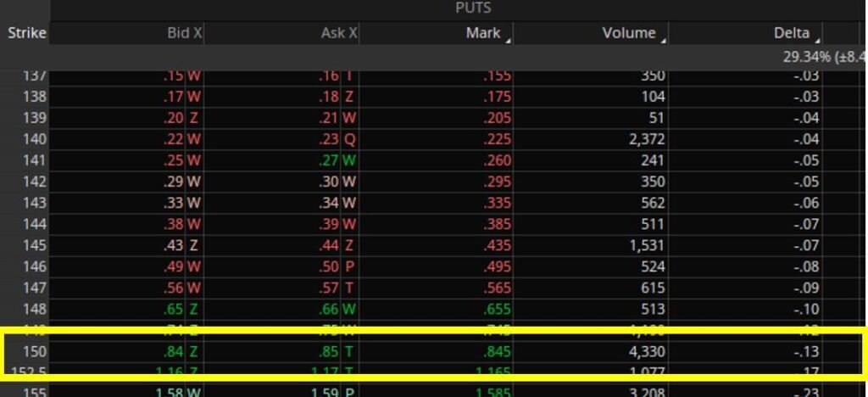The width and height of the screenshot is (868, 397).
Task: Click the .57 ask at 147 strike
Action: point(328,288)
